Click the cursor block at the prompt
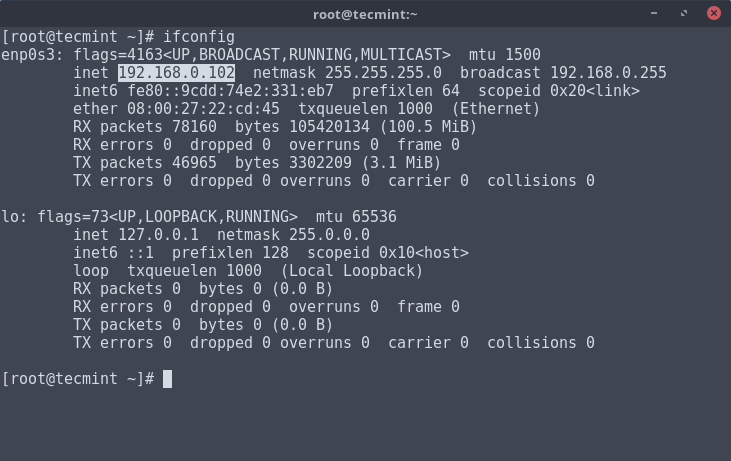Screen dimensions: 731x461 (167, 379)
